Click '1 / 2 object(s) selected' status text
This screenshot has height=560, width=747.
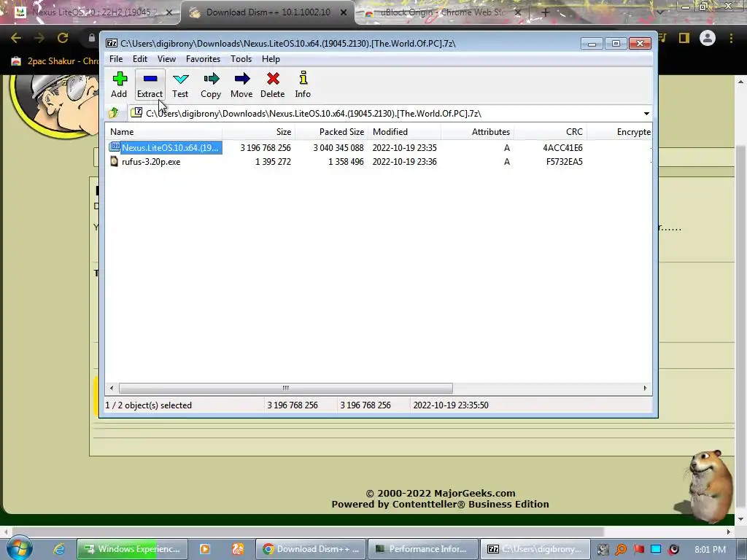pos(148,405)
